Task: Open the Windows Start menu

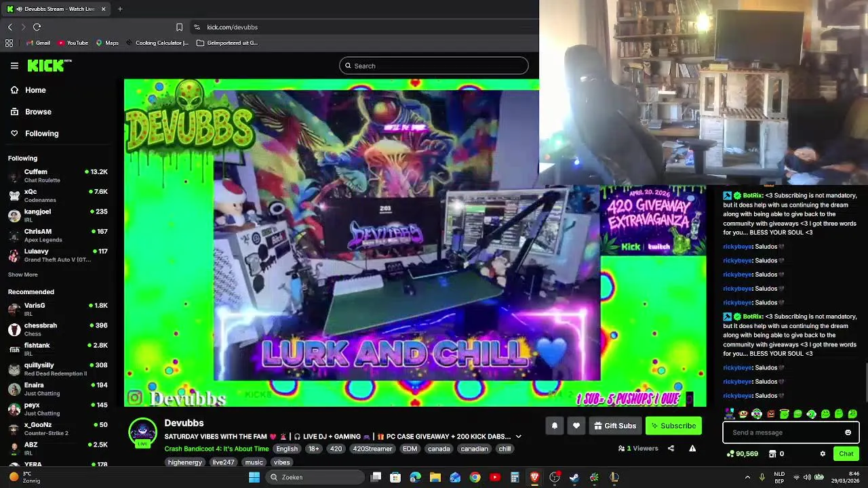Action: click(254, 477)
